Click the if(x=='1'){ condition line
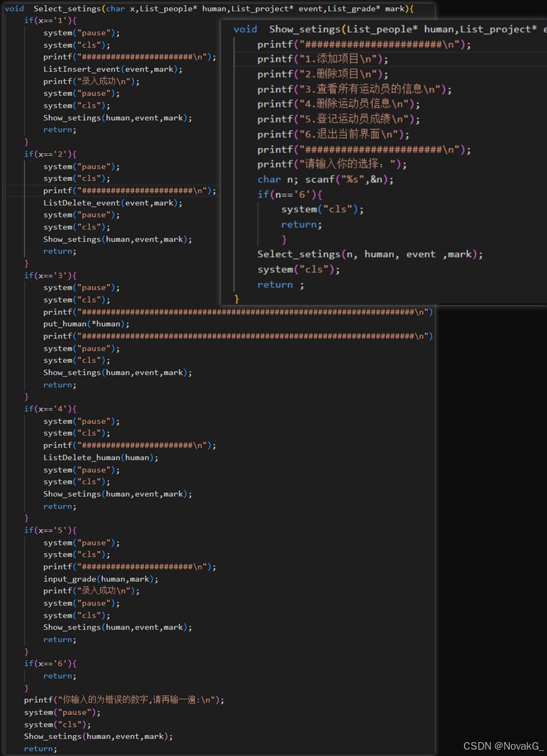 (50, 20)
